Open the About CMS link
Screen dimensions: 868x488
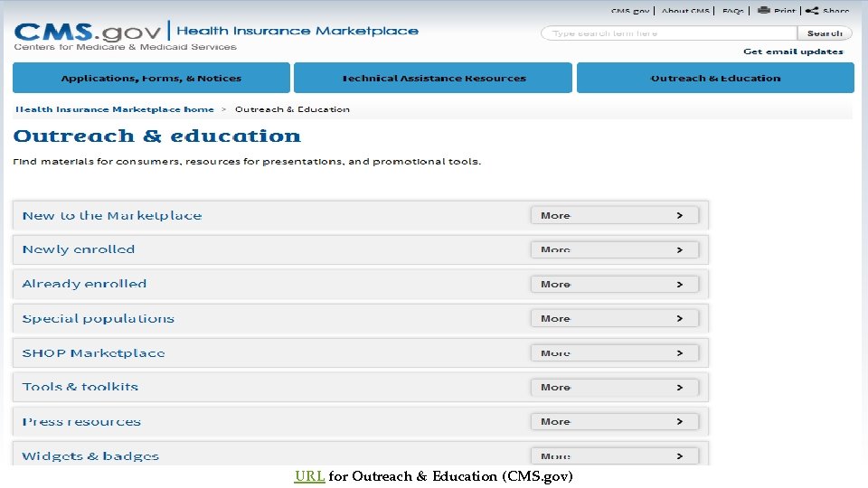click(685, 11)
